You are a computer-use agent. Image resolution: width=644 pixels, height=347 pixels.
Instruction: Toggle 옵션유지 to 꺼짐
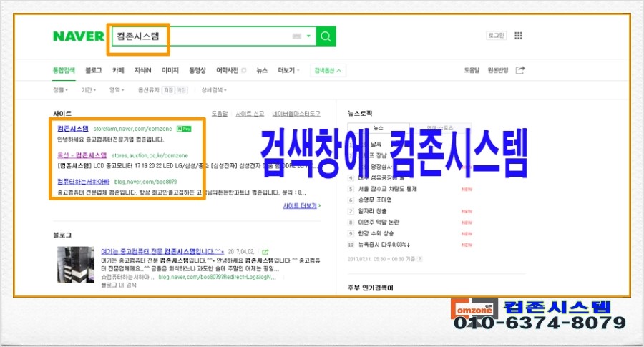click(181, 90)
